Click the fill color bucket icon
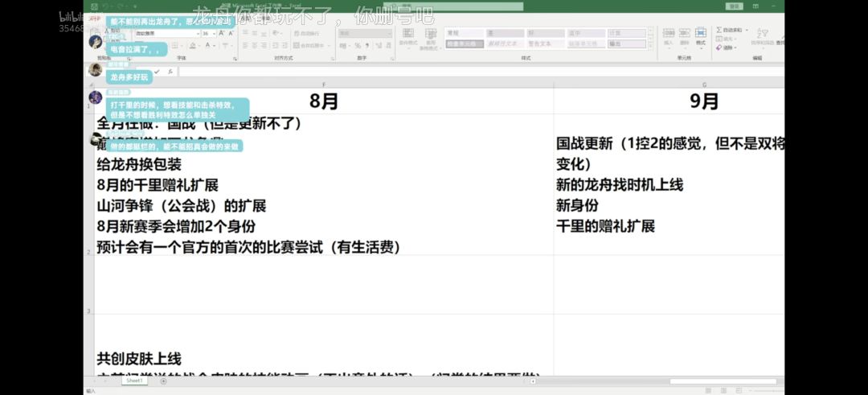The image size is (868, 395). pos(192,45)
